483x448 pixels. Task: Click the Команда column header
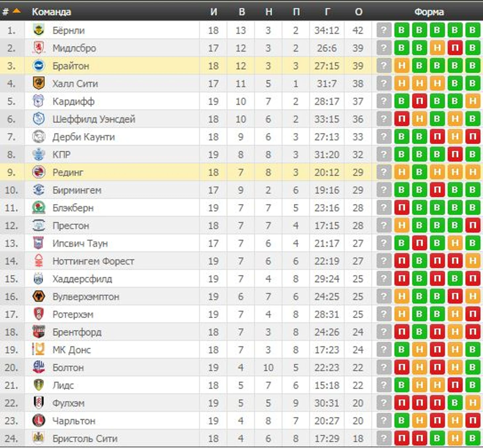tap(51, 12)
